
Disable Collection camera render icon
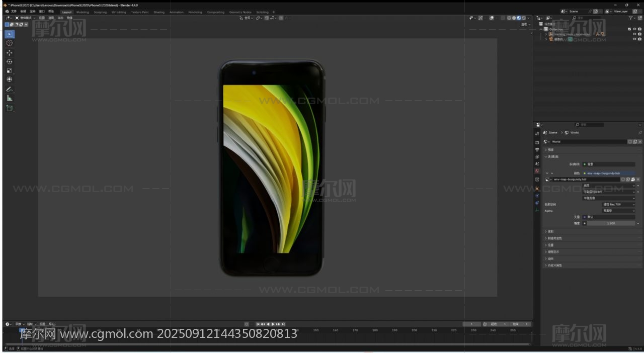pyautogui.click(x=639, y=29)
